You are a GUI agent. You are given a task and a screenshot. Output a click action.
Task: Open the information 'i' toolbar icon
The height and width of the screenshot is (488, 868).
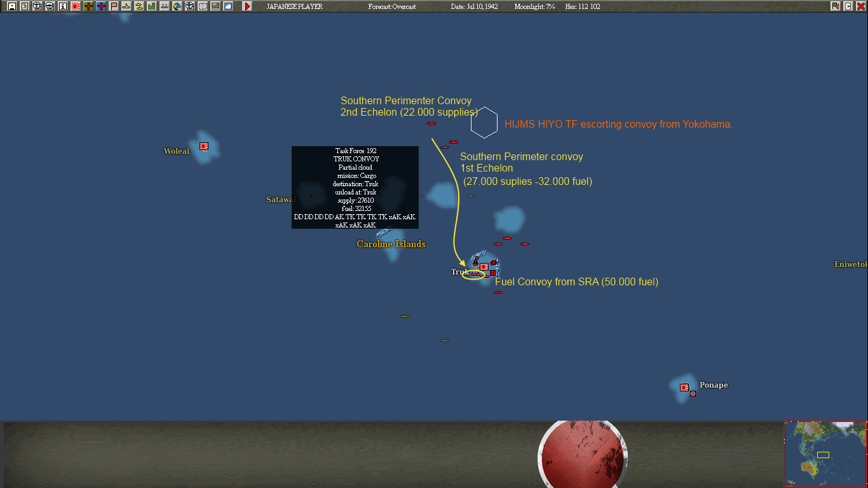tap(62, 6)
